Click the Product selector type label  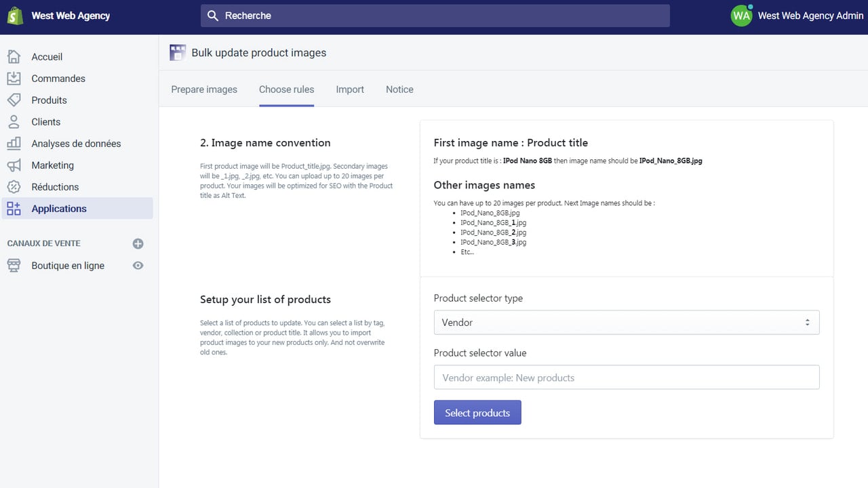pos(478,298)
